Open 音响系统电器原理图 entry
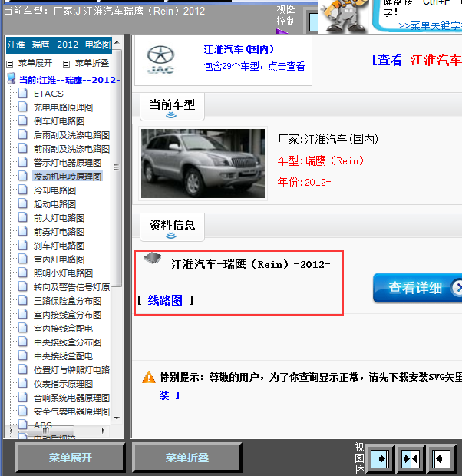 (71, 398)
